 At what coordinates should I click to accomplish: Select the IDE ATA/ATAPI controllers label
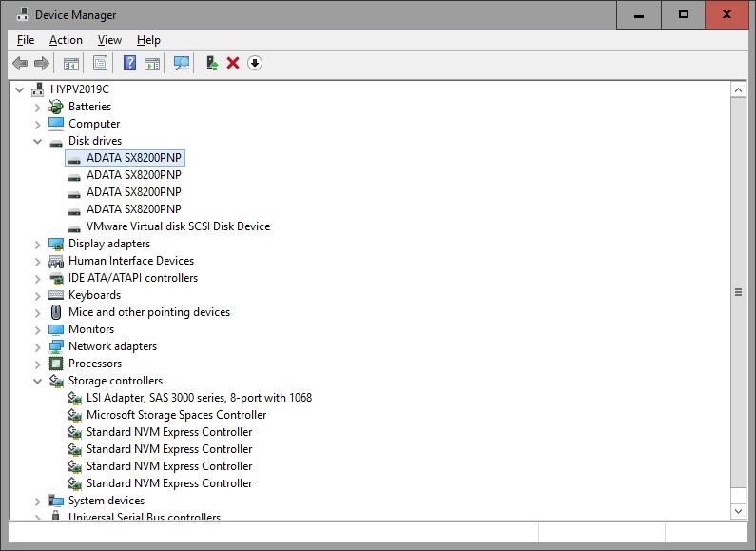click(x=133, y=278)
